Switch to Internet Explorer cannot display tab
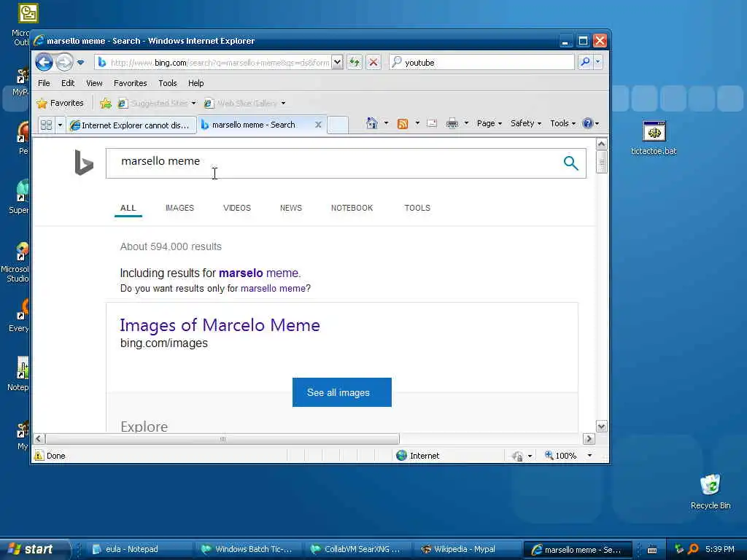747x560 pixels. (131, 125)
